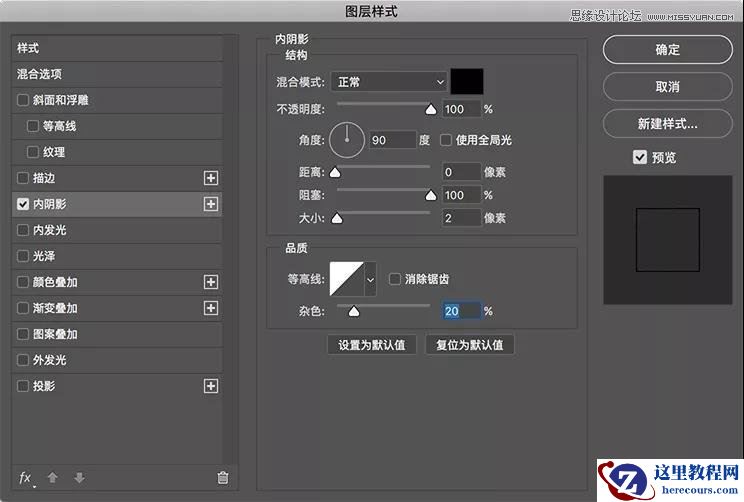Uncheck the 内阴影 checkbox
The image size is (744, 502).
(23, 204)
